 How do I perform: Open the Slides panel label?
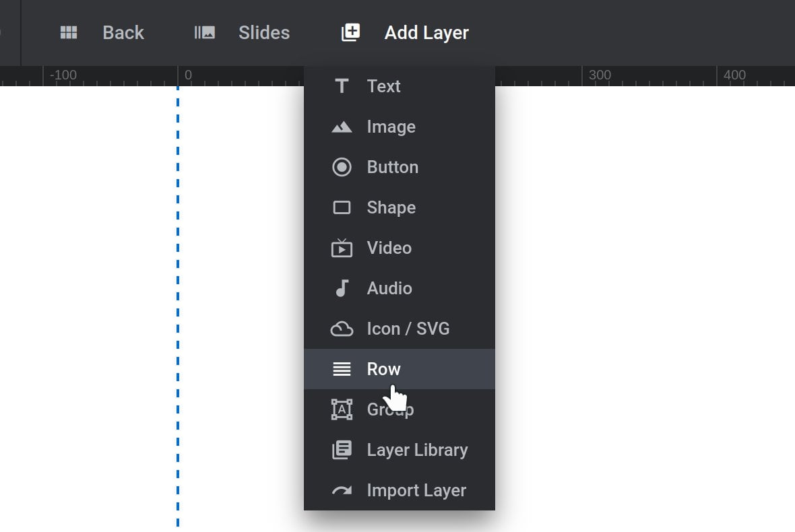[264, 32]
